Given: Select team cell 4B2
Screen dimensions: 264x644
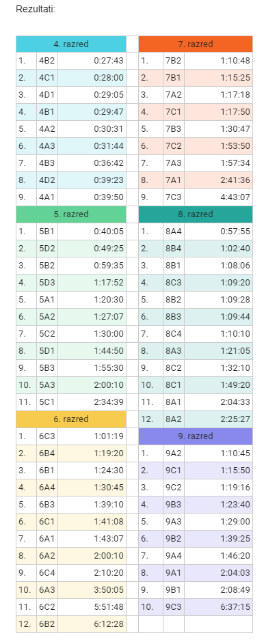Looking at the screenshot, I should pos(47,61).
